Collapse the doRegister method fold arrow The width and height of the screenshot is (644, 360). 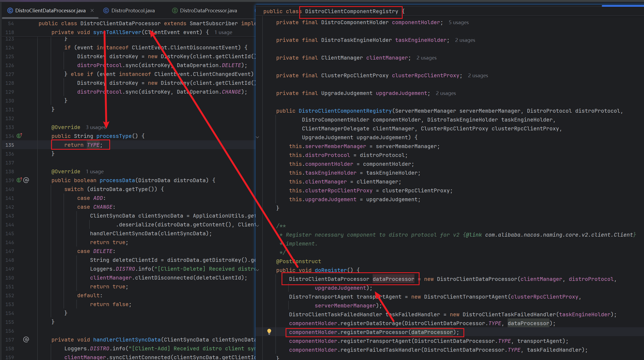click(257, 270)
